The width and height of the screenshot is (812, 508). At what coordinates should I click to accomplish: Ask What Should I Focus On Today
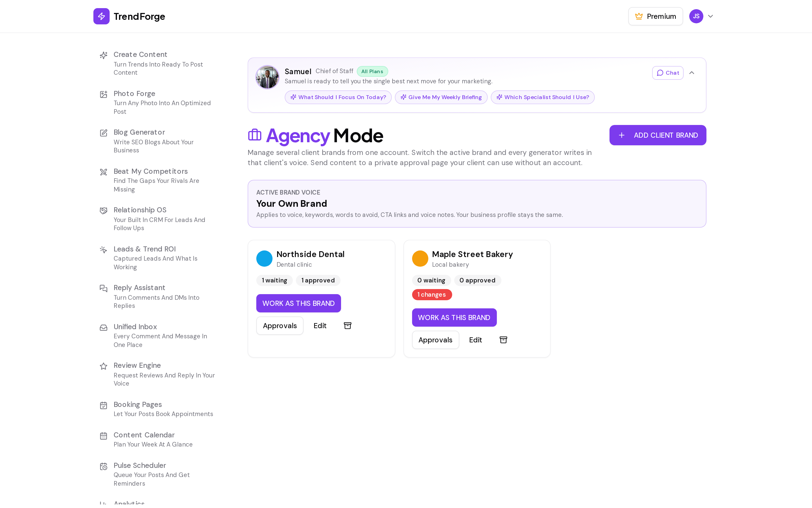338,97
